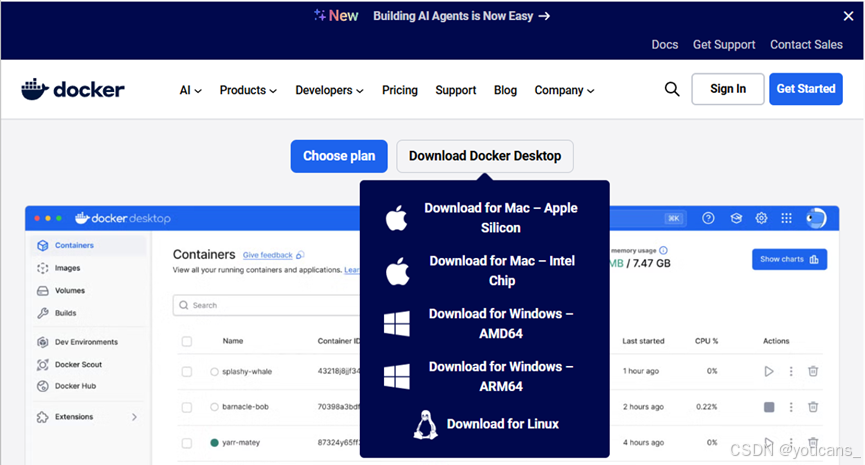Image resolution: width=865 pixels, height=465 pixels.
Task: Open the Pricing nav item
Action: (x=400, y=90)
